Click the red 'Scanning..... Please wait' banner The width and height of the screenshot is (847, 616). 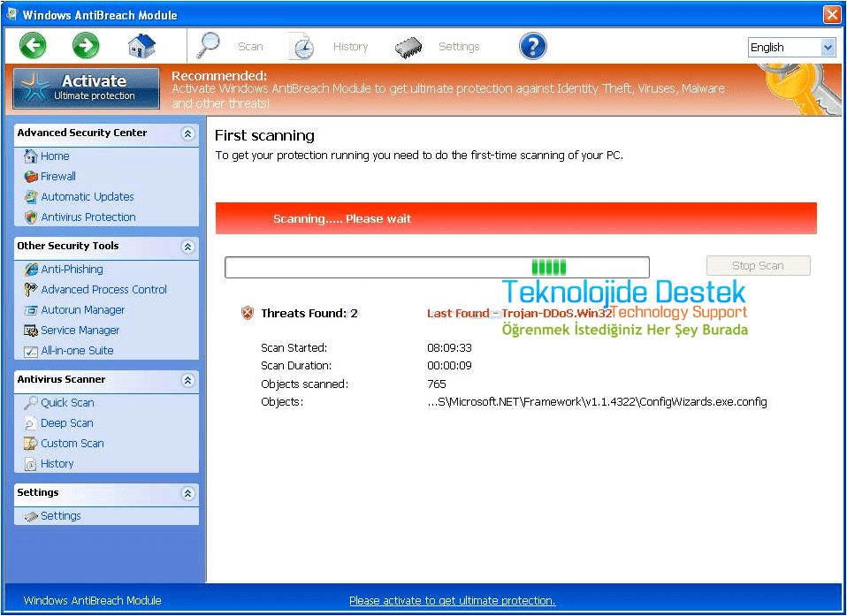click(515, 218)
